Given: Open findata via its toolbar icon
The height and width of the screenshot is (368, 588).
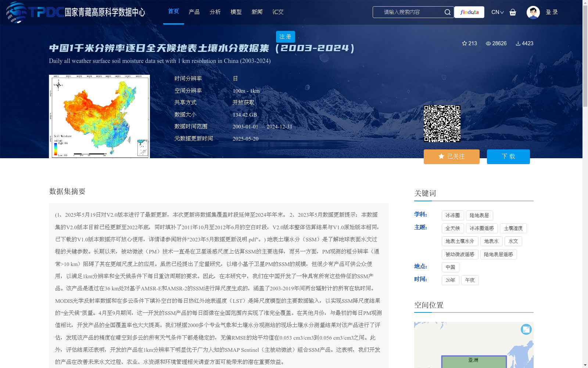Looking at the screenshot, I should pyautogui.click(x=469, y=12).
